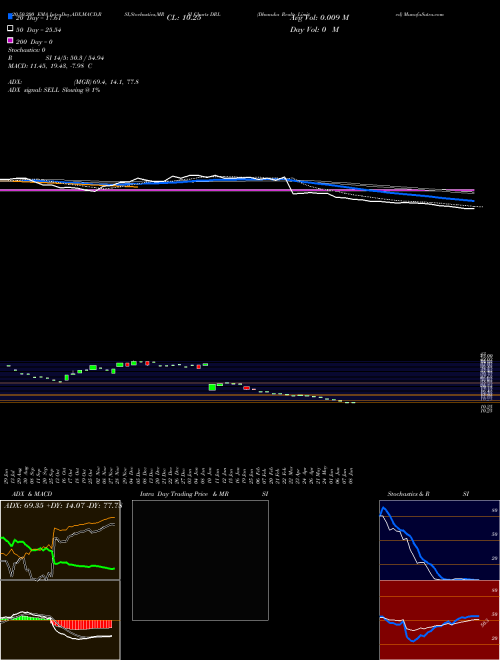This screenshot has width=500, height=660.
Task: Click the blue 20 Day EMA legend swatch
Action: [10, 17]
